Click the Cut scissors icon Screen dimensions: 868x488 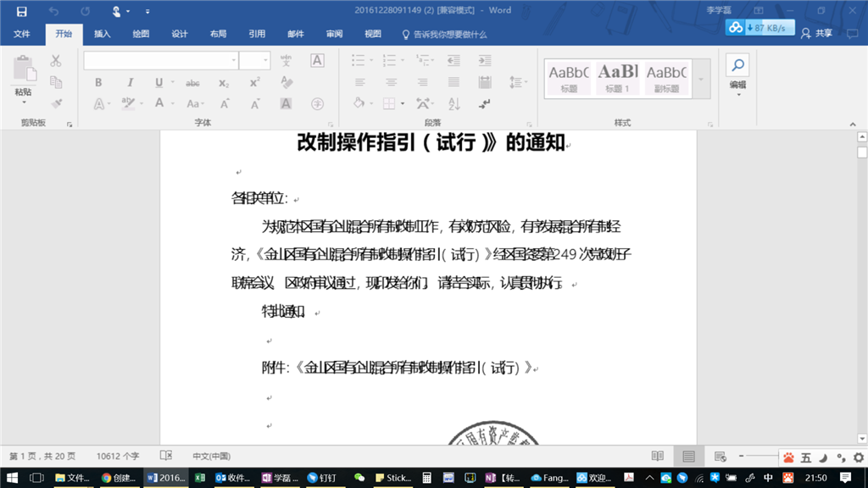pos(55,60)
